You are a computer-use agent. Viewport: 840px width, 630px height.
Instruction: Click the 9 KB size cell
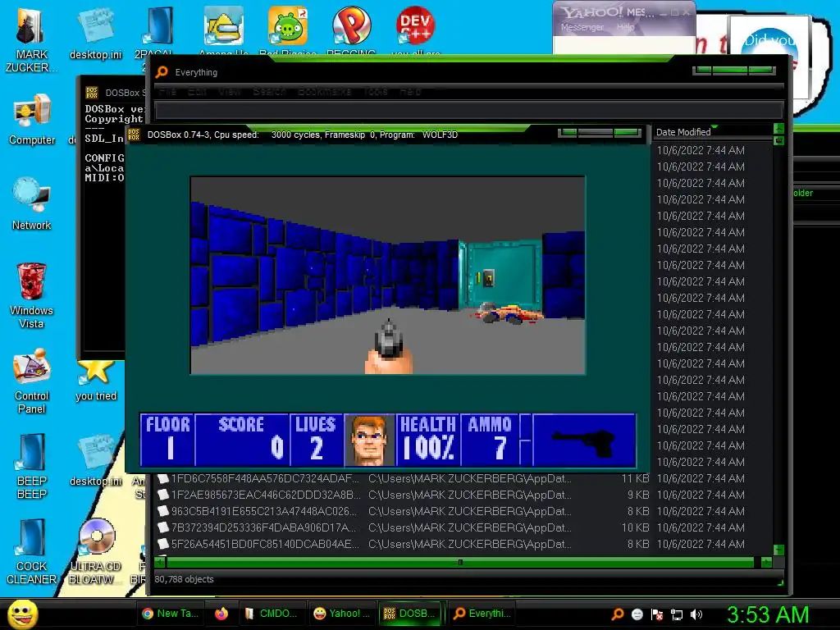click(638, 495)
